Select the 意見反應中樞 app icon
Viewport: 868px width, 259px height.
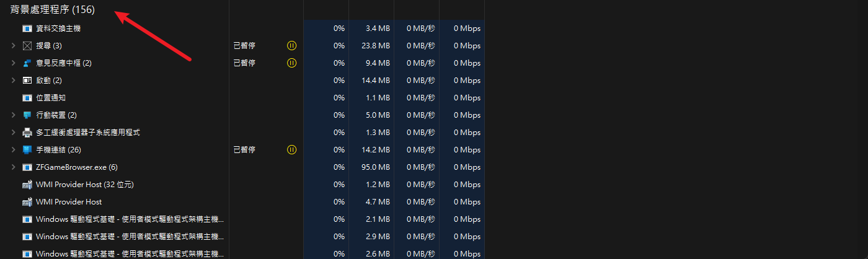click(x=27, y=63)
